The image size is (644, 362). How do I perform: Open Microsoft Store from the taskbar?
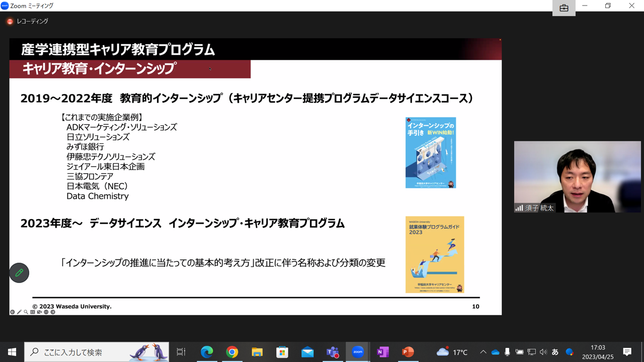[282, 352]
